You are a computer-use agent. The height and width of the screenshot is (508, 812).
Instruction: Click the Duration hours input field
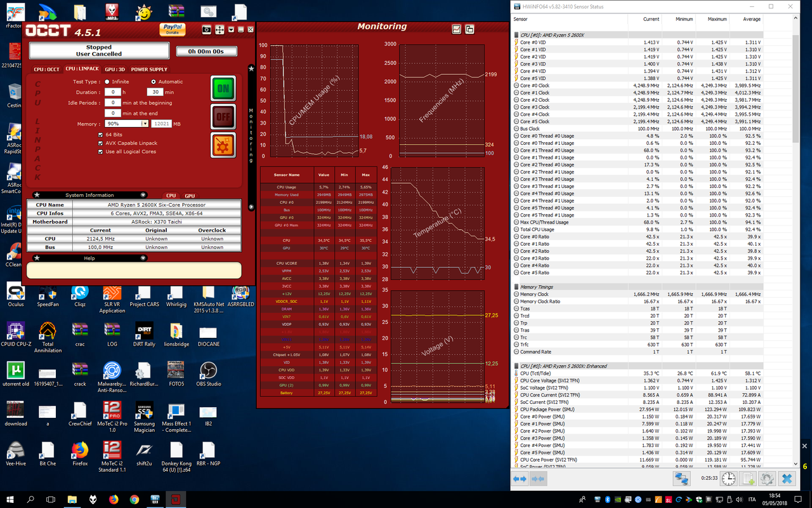(x=112, y=92)
